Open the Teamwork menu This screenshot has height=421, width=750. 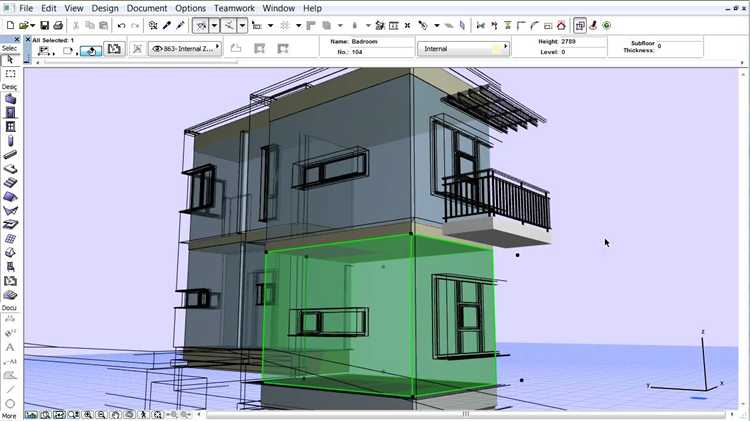(234, 8)
